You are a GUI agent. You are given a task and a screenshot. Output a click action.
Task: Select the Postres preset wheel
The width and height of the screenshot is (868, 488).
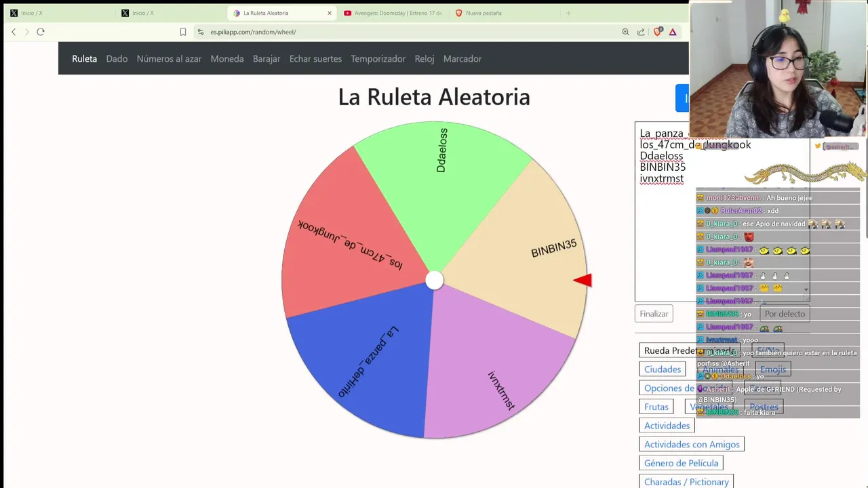click(x=764, y=407)
